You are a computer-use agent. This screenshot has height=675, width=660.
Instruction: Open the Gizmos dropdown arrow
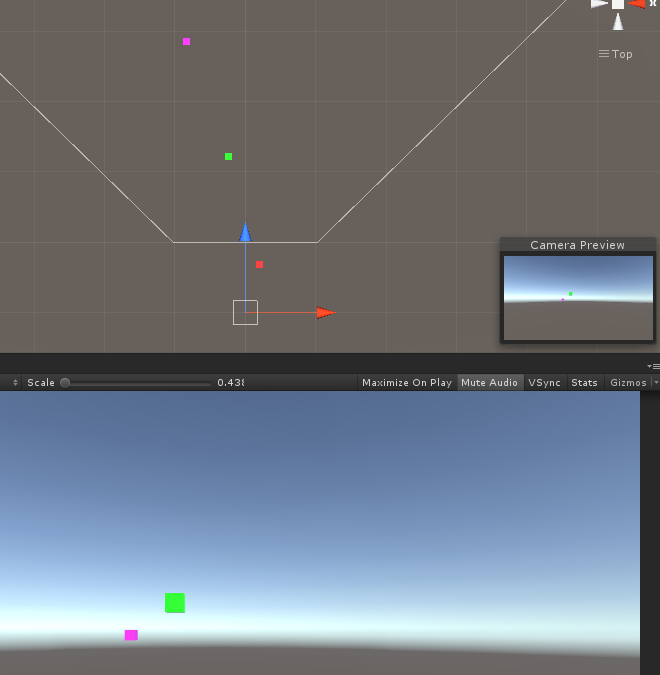pyautogui.click(x=656, y=382)
